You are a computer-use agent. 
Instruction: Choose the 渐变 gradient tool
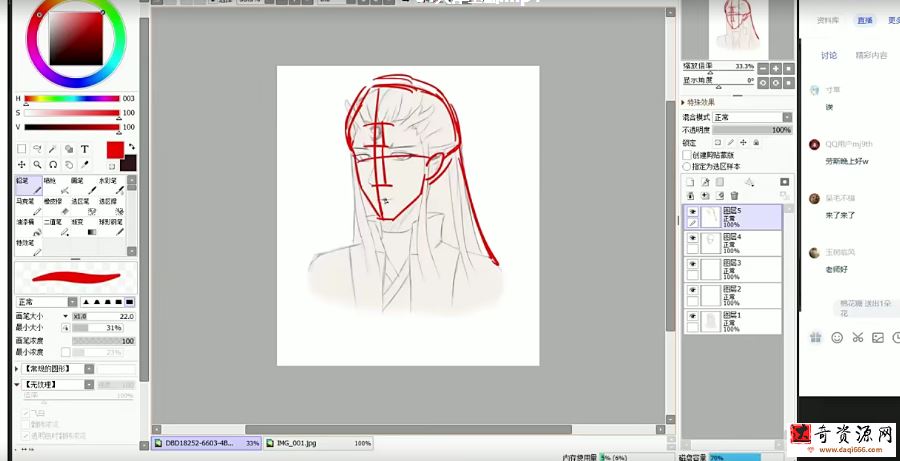84,227
